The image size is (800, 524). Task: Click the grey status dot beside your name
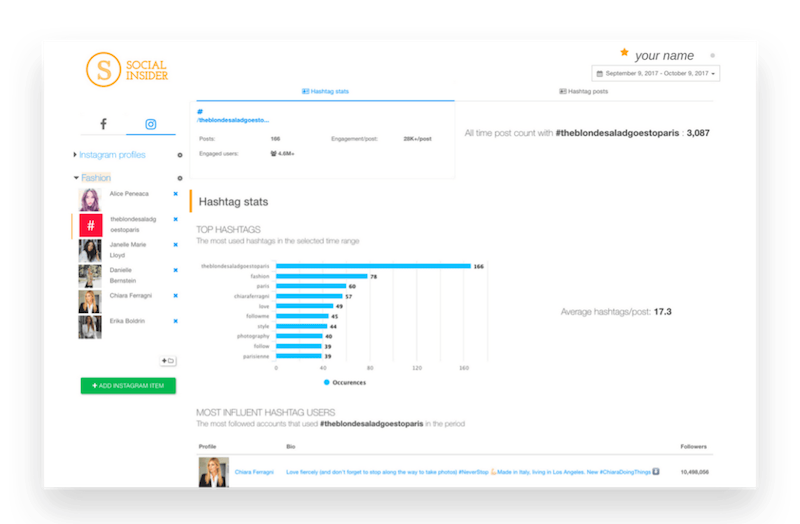point(712,55)
